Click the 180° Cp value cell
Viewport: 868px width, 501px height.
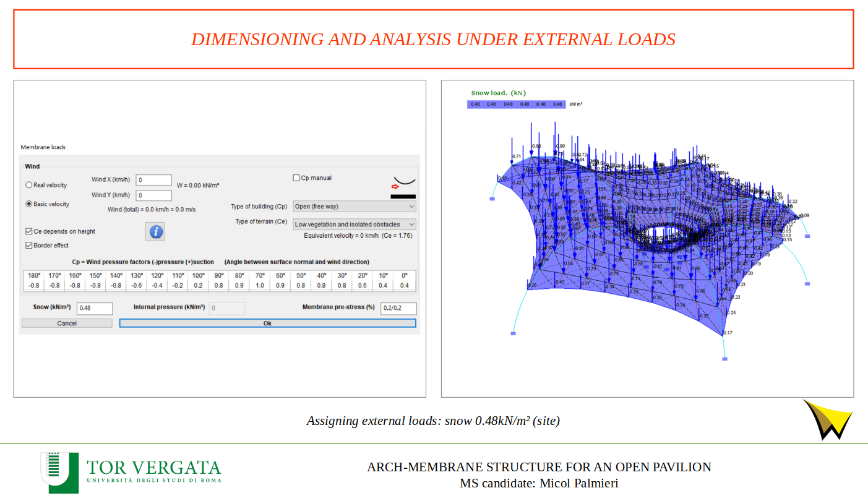[x=34, y=285]
